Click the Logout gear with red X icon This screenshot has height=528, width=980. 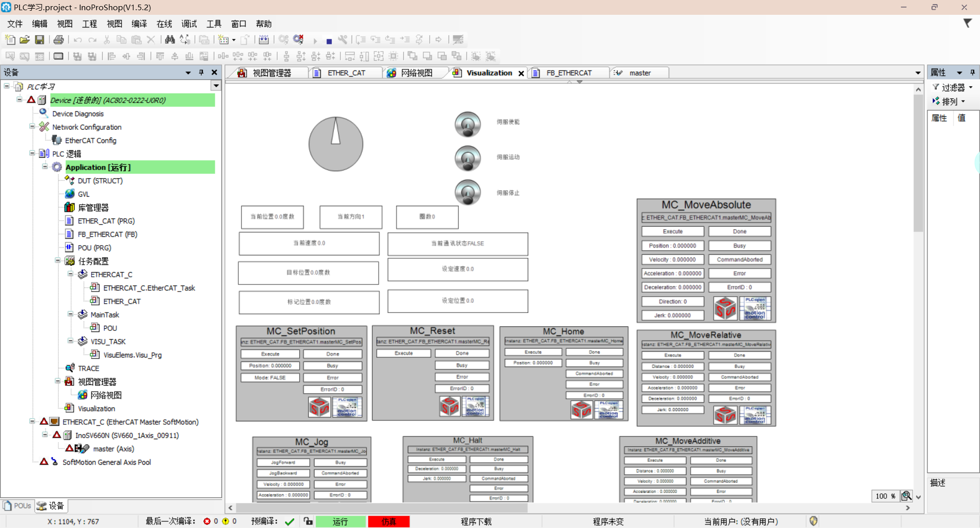pyautogui.click(x=299, y=40)
